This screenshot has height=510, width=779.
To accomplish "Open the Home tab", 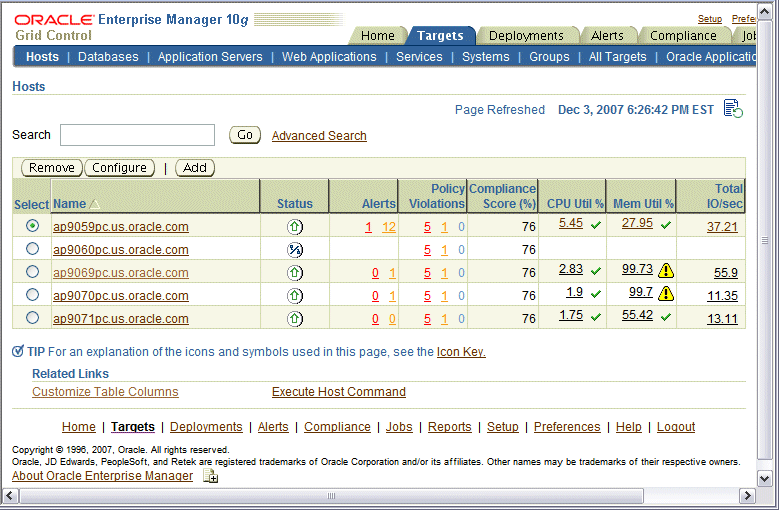I will [378, 36].
